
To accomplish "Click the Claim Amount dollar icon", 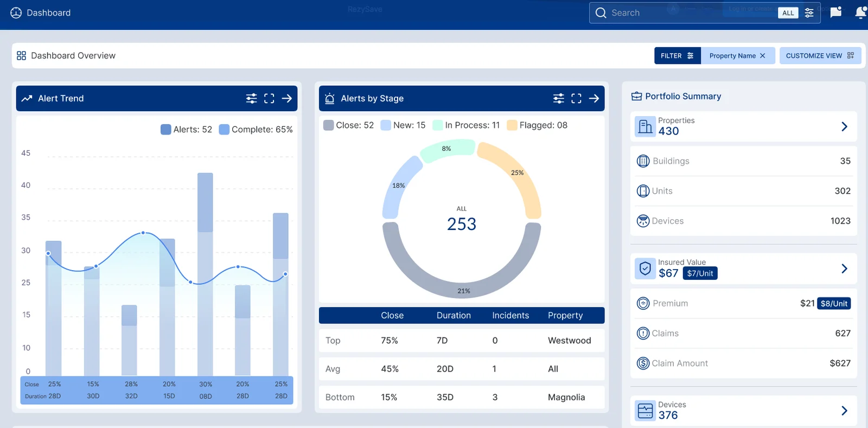I will coord(643,363).
